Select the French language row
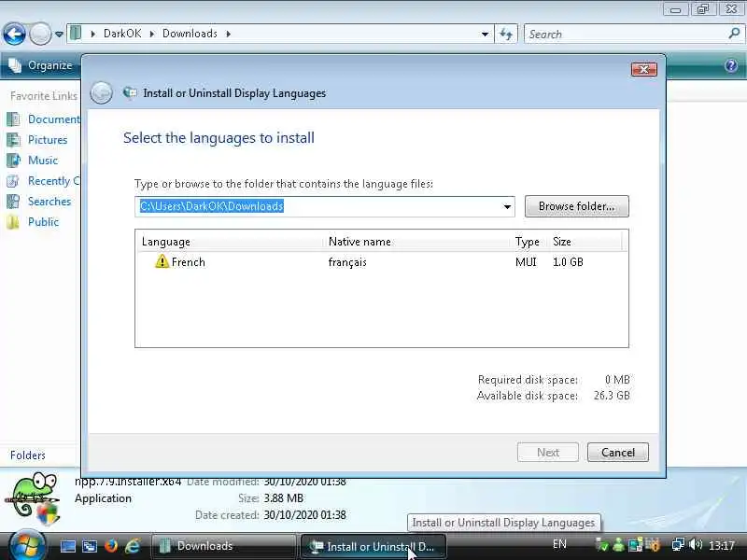The image size is (747, 560). click(381, 262)
